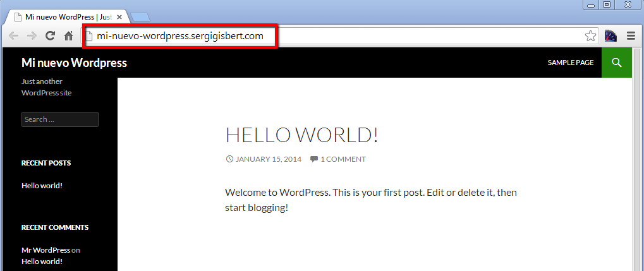Open the green search magnifier icon

[x=616, y=63]
